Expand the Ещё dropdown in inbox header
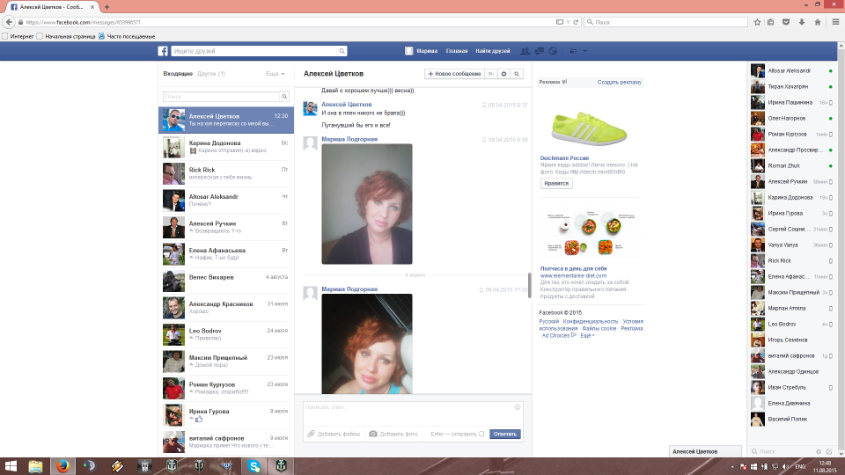The width and height of the screenshot is (845, 475). point(275,74)
